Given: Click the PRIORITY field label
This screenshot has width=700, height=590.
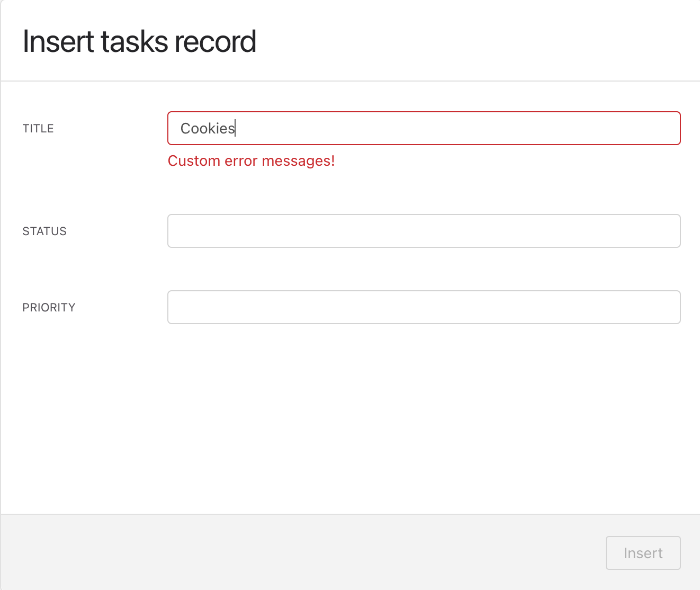Looking at the screenshot, I should (x=49, y=308).
